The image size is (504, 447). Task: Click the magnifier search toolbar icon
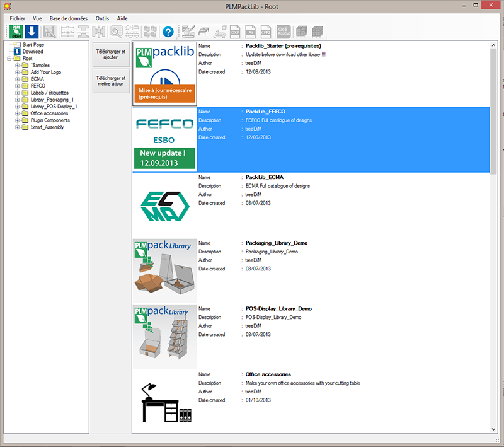[117, 32]
